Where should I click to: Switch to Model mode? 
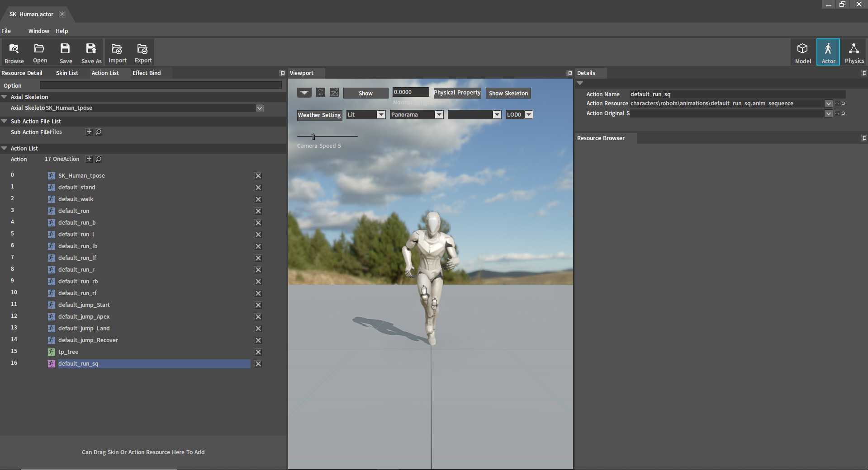coord(803,52)
